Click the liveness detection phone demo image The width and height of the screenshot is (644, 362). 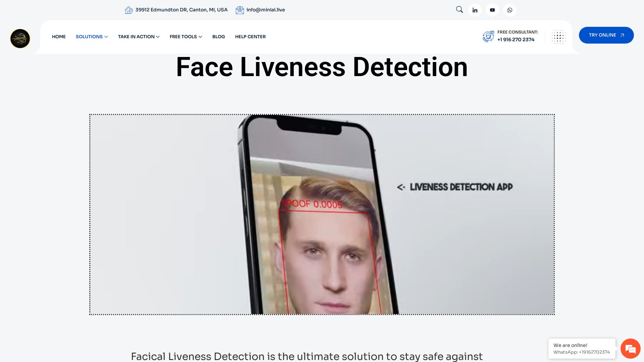point(322,215)
